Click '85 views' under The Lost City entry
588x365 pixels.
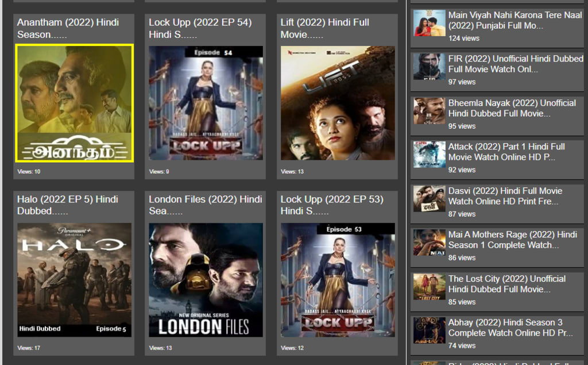pyautogui.click(x=462, y=302)
